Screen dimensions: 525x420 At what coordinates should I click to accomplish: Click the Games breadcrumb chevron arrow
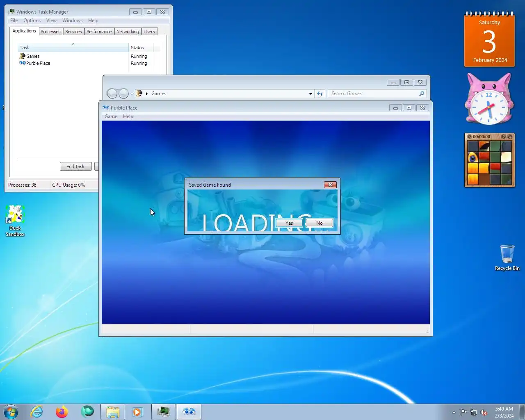pyautogui.click(x=147, y=94)
